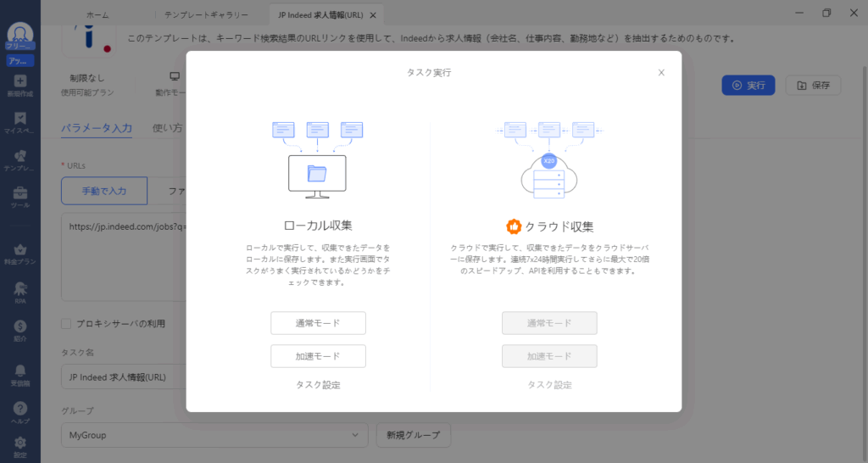Select the JP Indeed 求人情報(URL) tab

click(x=320, y=15)
